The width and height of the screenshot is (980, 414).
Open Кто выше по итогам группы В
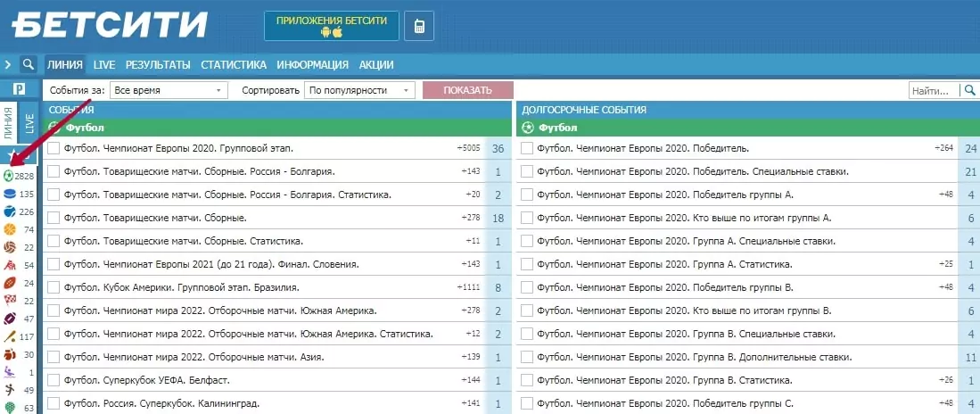684,310
